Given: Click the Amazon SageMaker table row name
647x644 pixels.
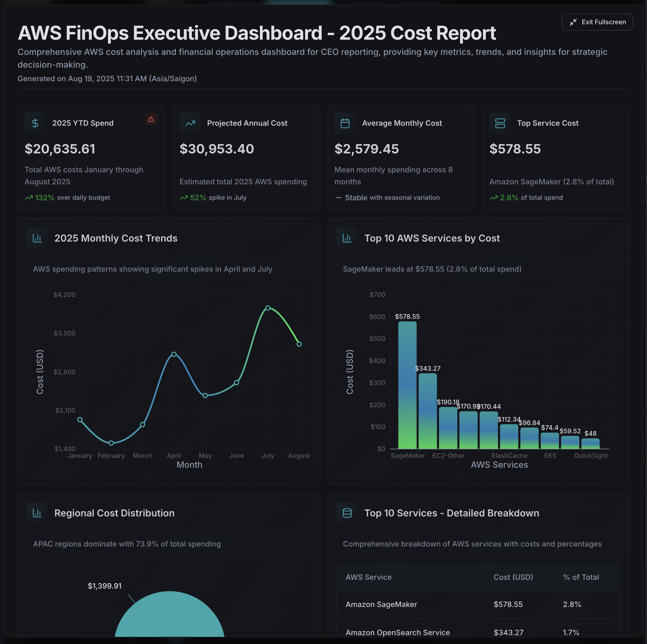Looking at the screenshot, I should 381,604.
